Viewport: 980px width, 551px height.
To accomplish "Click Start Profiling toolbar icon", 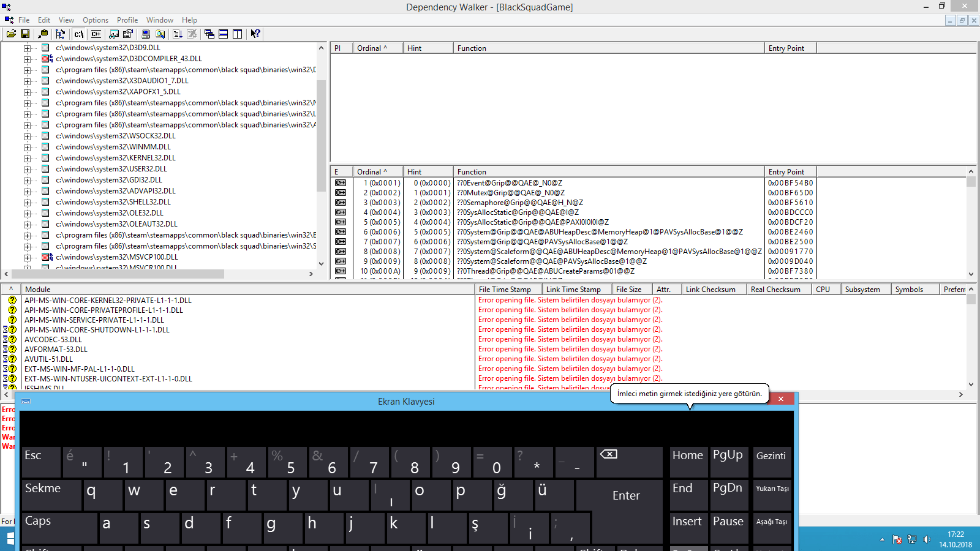I will pos(178,34).
